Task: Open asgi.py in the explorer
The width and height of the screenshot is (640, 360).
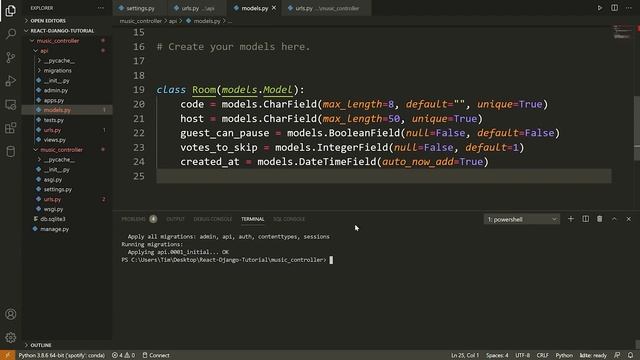Action: pyautogui.click(x=53, y=180)
